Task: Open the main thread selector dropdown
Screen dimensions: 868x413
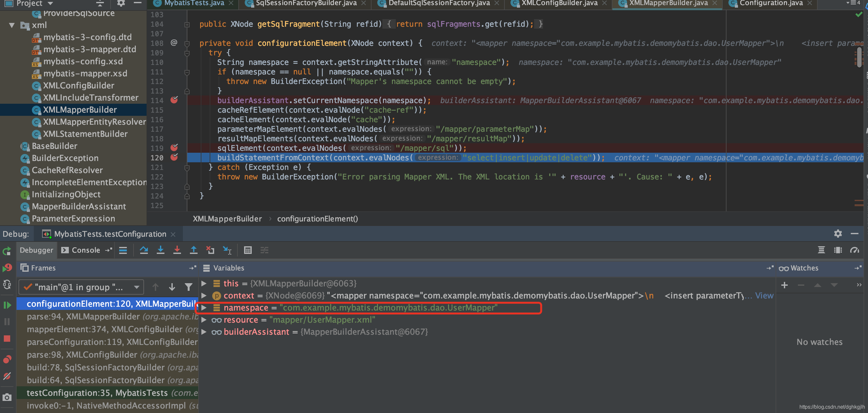Action: 82,287
